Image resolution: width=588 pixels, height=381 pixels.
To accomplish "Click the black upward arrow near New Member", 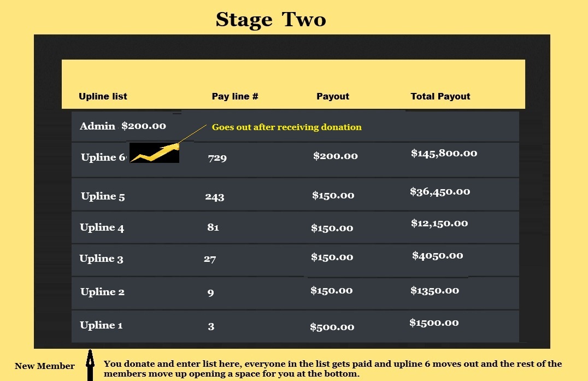I will pos(90,366).
